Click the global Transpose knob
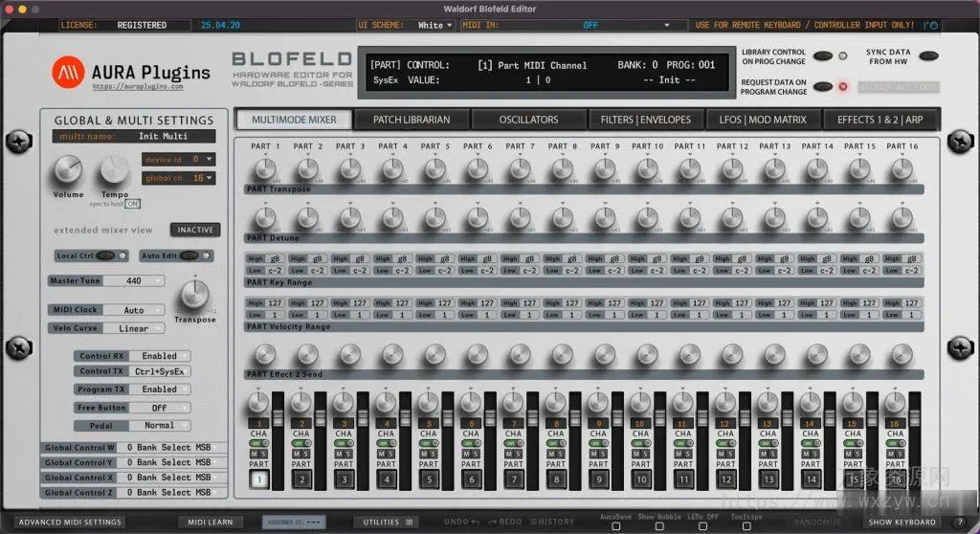This screenshot has width=980, height=534. pyautogui.click(x=194, y=295)
